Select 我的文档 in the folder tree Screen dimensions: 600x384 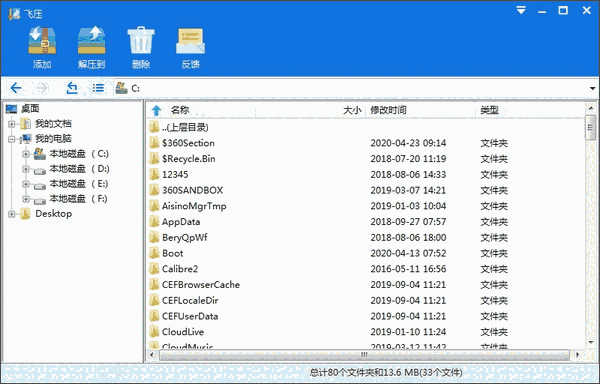click(x=53, y=124)
